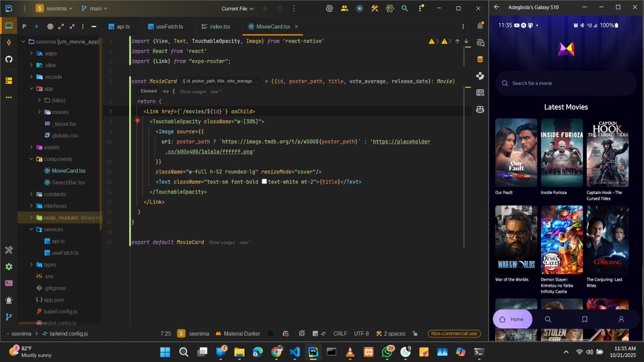This screenshot has height=362, width=644.
Task: Switch to the index.tsx tab
Action: tap(215, 26)
